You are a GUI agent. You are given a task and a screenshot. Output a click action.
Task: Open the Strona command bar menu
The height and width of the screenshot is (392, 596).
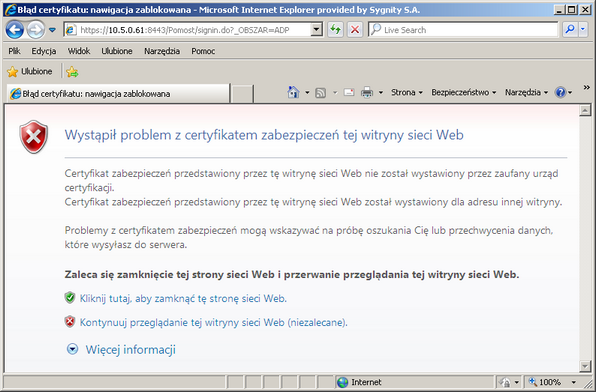407,92
